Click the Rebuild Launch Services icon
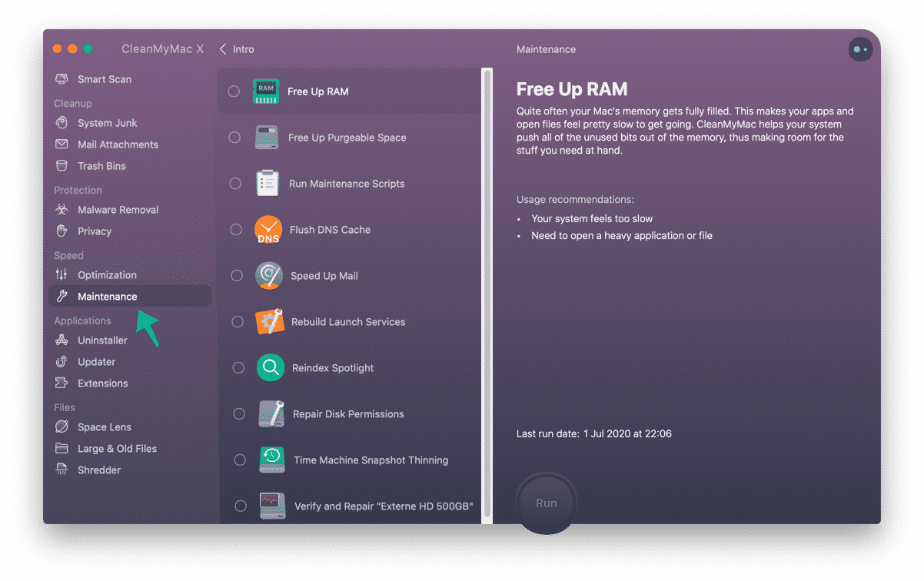The image size is (924, 581). point(270,322)
